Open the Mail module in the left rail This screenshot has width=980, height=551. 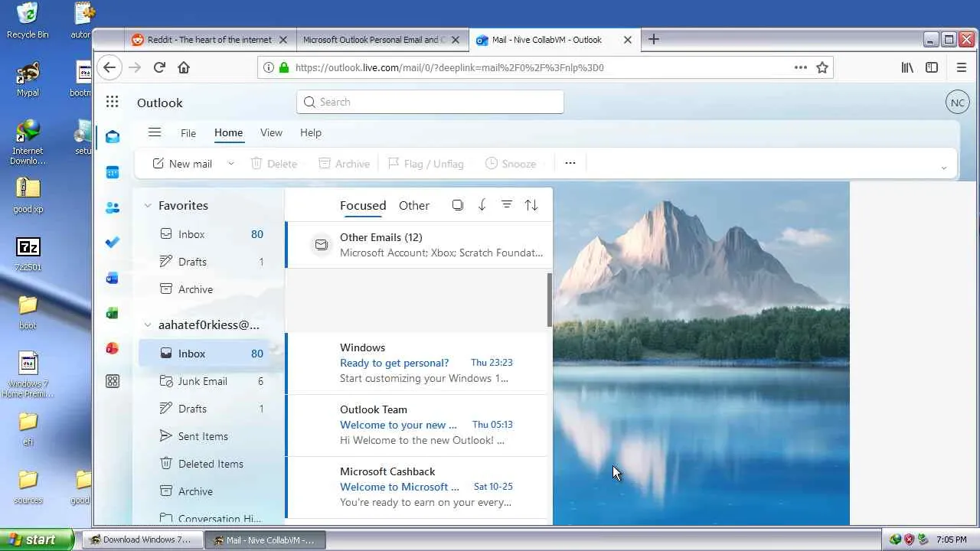pos(113,137)
